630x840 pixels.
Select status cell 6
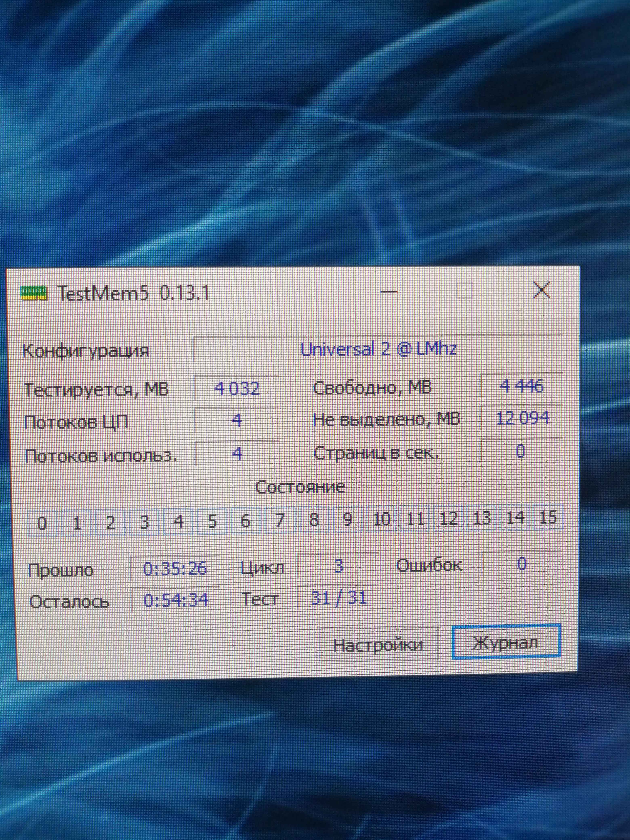[245, 521]
